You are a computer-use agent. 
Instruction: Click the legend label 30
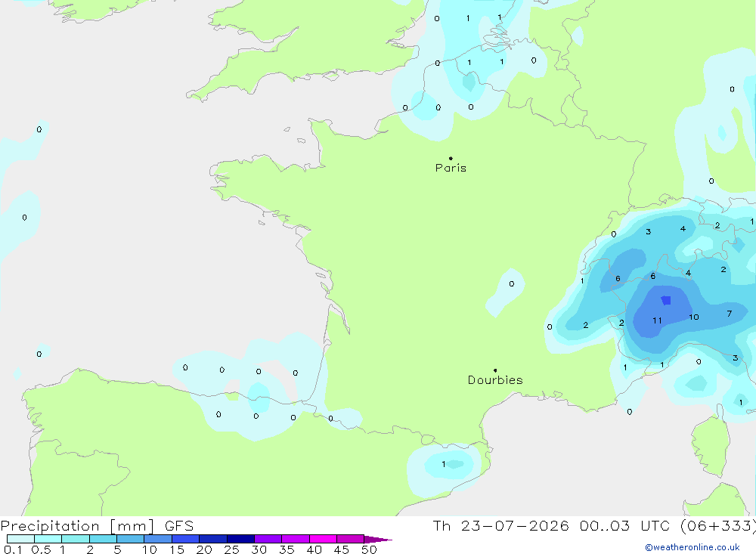pyautogui.click(x=259, y=549)
